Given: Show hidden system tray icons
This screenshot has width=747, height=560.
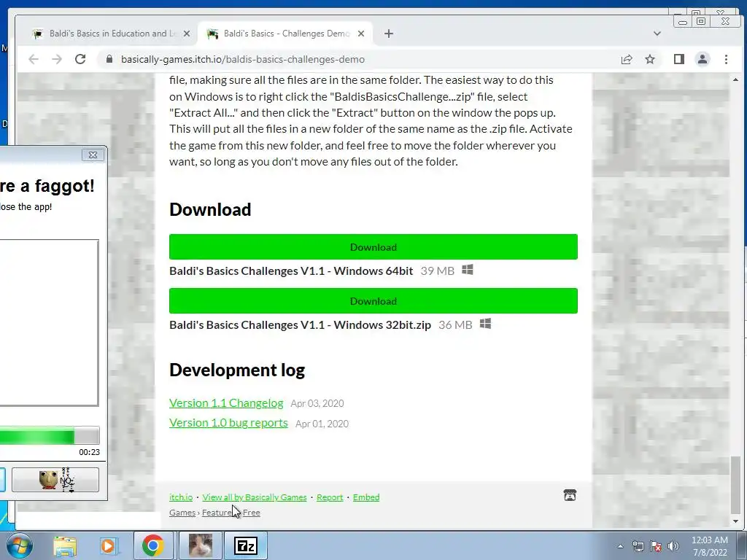Looking at the screenshot, I should (x=620, y=546).
